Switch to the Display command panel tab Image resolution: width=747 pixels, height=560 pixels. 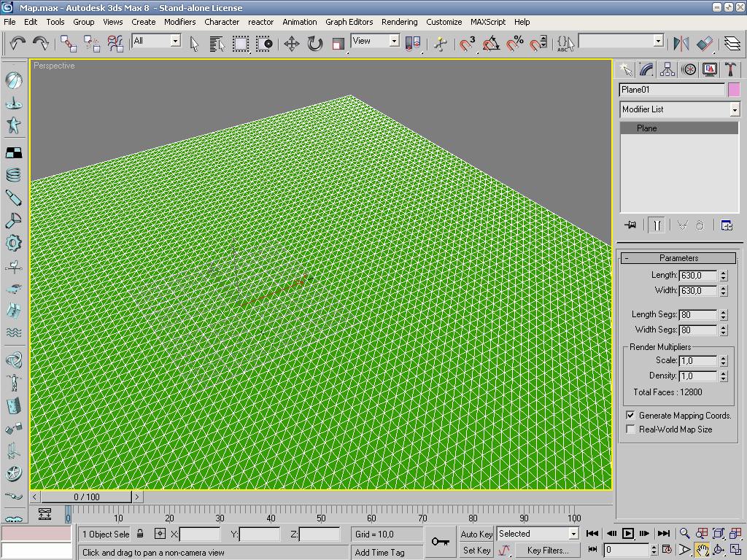(x=709, y=69)
